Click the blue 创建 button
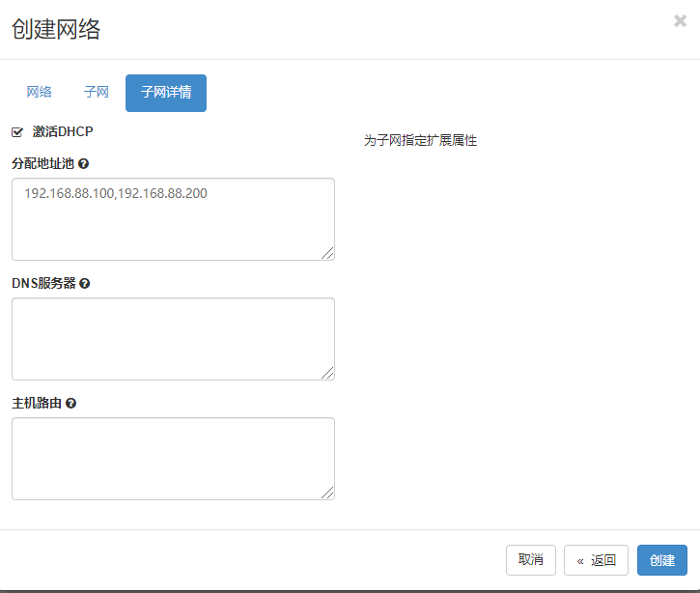The image size is (700, 593). click(x=662, y=560)
